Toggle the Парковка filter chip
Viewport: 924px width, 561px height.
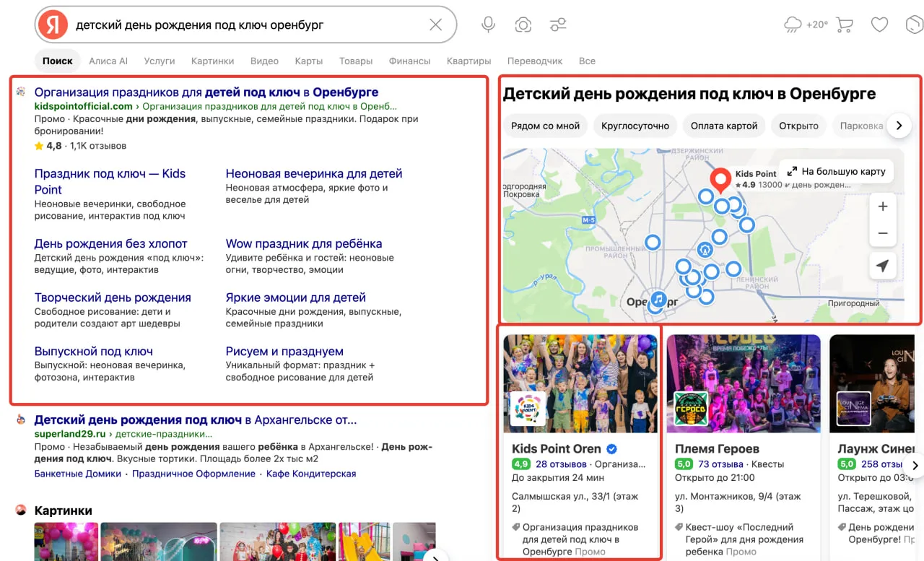pos(861,126)
